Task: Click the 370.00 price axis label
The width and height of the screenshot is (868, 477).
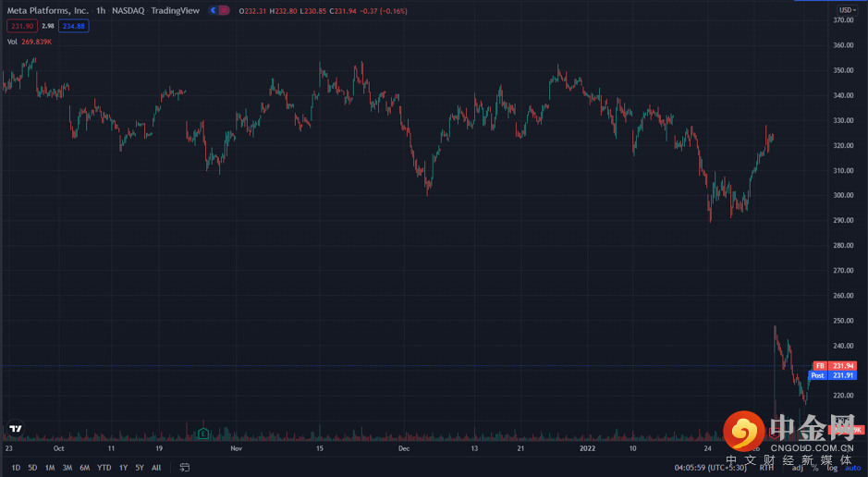Action: click(843, 20)
